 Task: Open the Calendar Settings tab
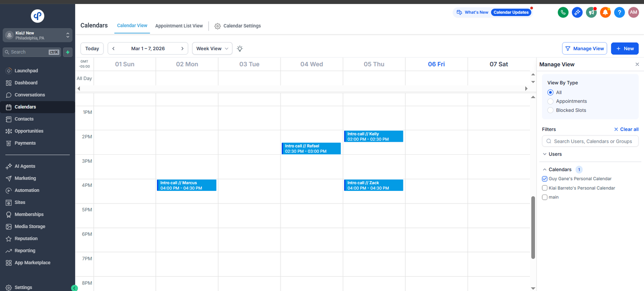[x=237, y=26]
